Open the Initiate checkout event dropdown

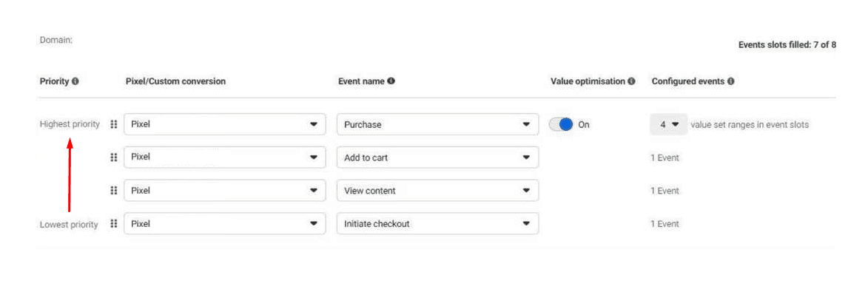tap(437, 223)
